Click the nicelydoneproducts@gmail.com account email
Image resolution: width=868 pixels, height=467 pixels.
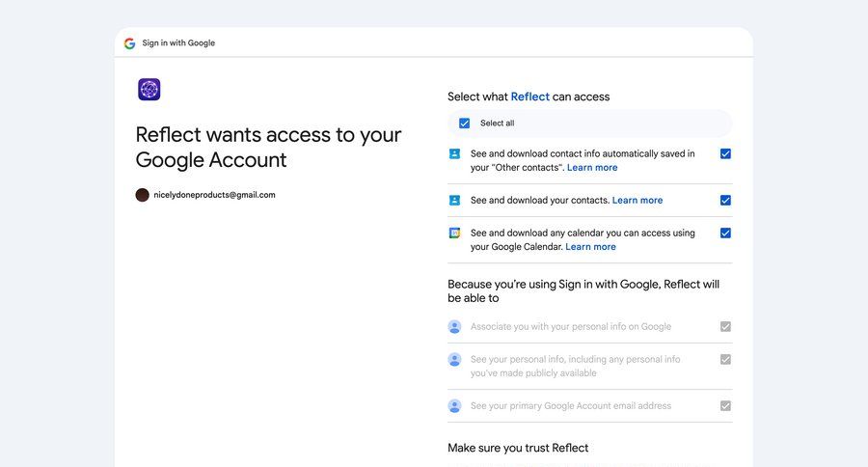coord(214,195)
